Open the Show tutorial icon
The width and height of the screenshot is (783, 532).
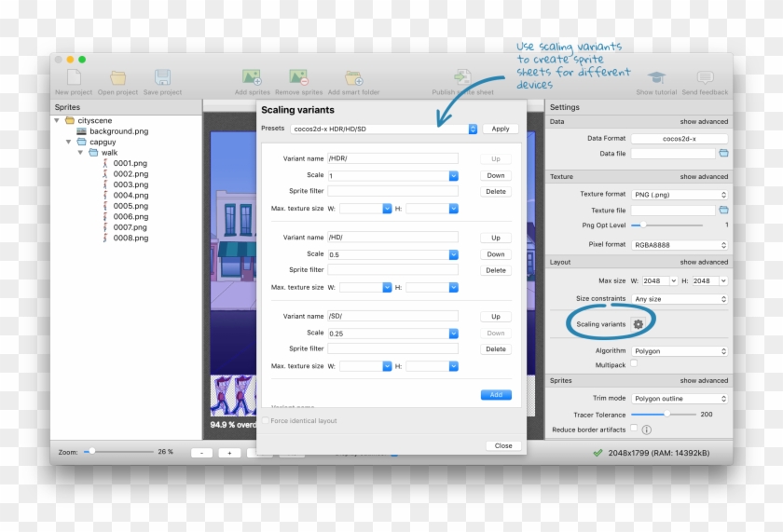pos(656,77)
